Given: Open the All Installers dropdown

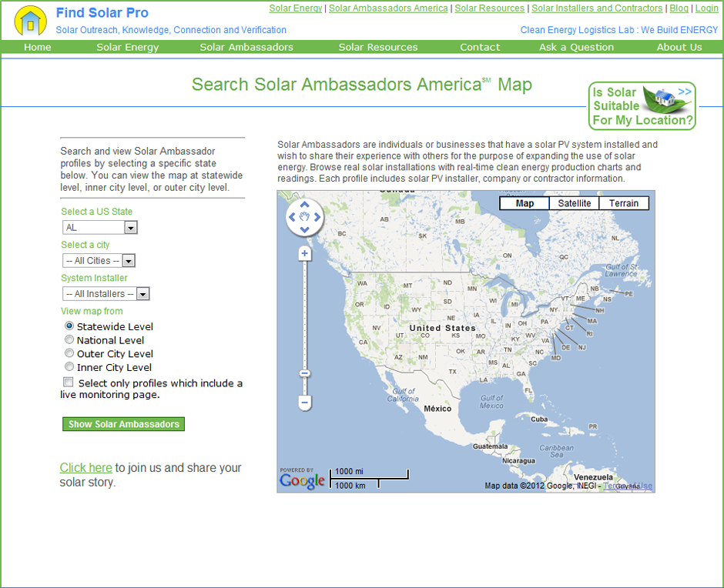Looking at the screenshot, I should coord(106,294).
